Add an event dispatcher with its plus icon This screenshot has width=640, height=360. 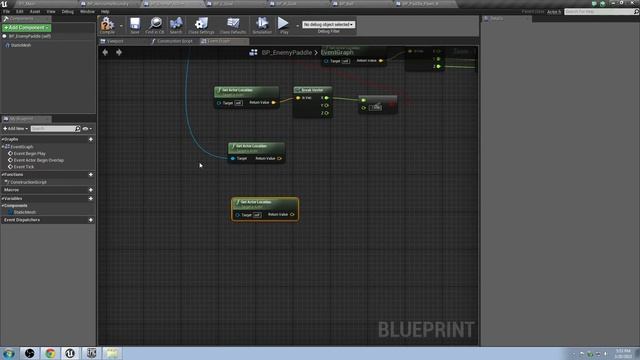[91, 220]
